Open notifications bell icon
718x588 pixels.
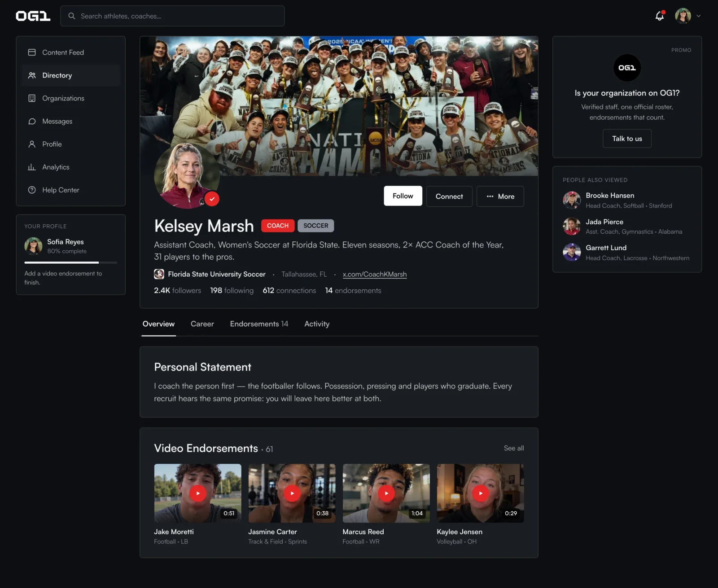tap(659, 16)
